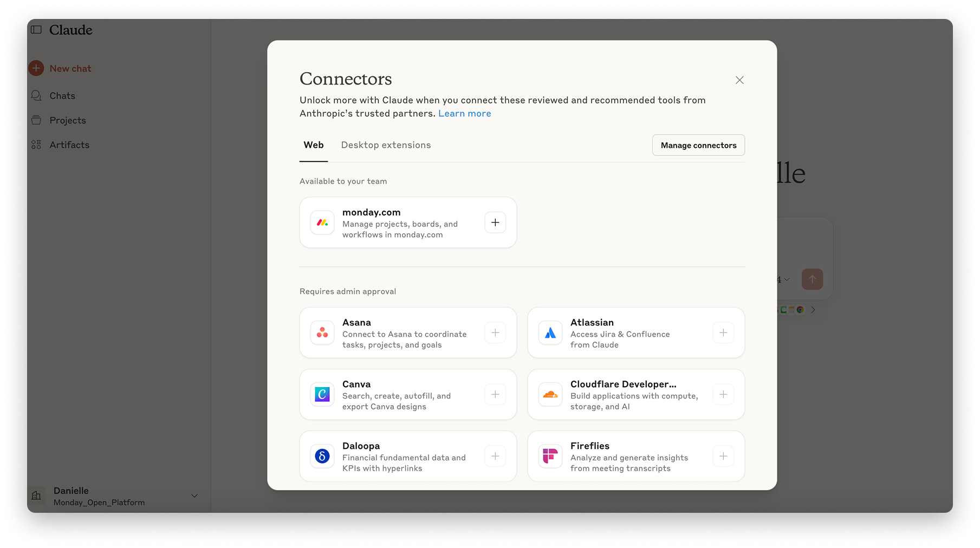Select the Asana connector title
This screenshot has height=548, width=980.
tap(356, 322)
